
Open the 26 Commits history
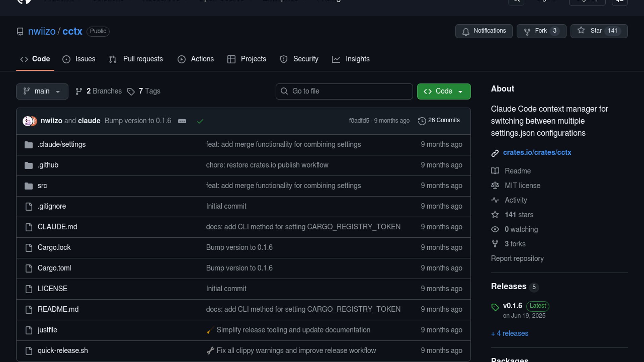pyautogui.click(x=439, y=120)
